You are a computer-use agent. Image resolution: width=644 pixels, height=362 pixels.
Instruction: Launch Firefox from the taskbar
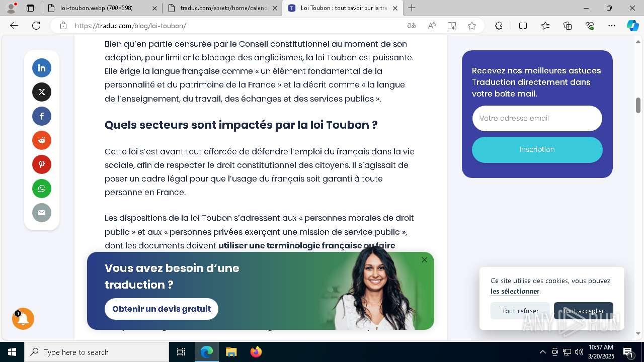pyautogui.click(x=256, y=352)
